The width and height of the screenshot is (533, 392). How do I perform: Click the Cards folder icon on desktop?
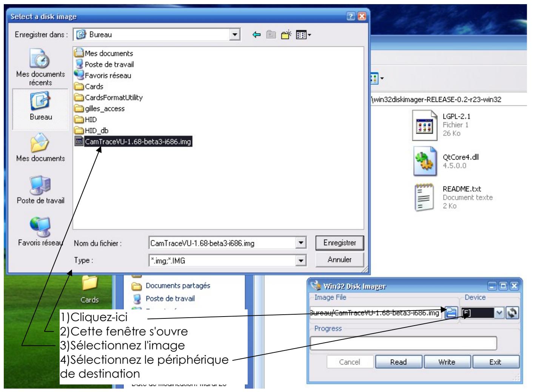(89, 289)
